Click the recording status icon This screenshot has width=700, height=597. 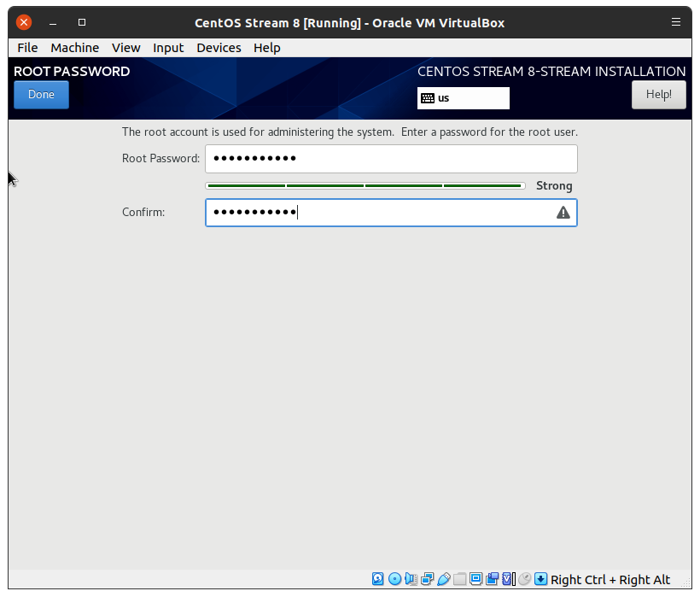click(x=492, y=579)
